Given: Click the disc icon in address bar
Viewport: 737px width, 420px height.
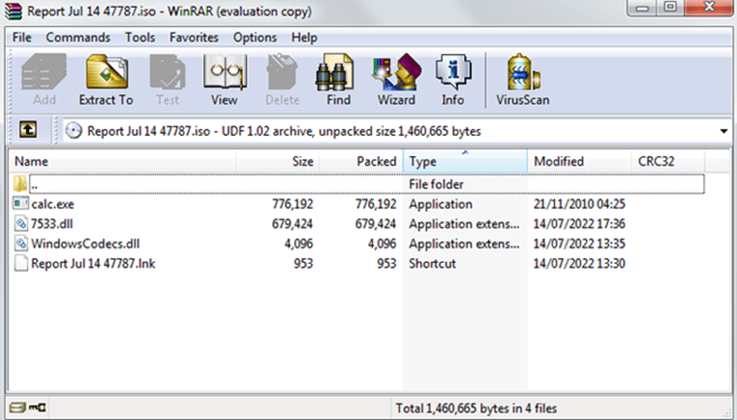Looking at the screenshot, I should click(73, 131).
